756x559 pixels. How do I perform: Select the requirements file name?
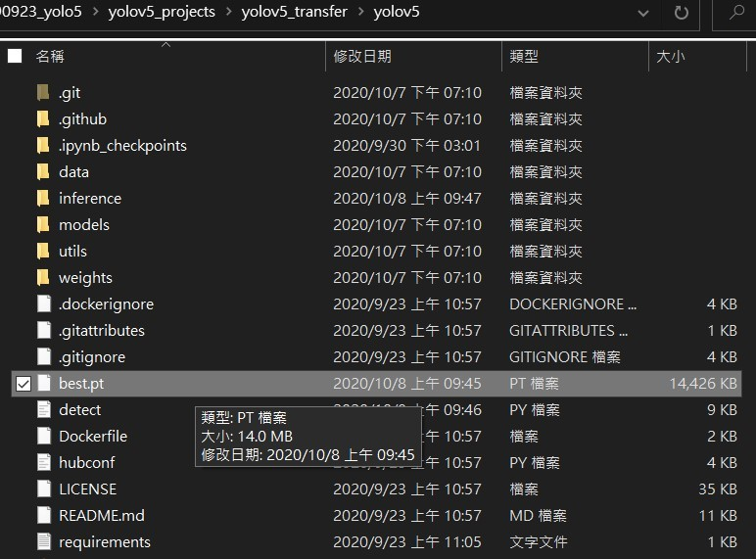click(x=105, y=542)
